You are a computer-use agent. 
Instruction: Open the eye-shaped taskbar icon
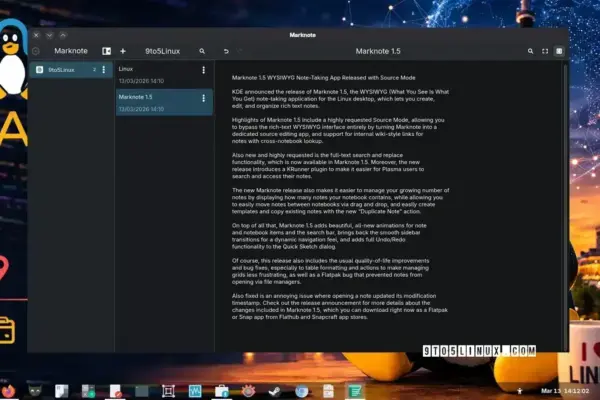pyautogui.click(x=248, y=391)
